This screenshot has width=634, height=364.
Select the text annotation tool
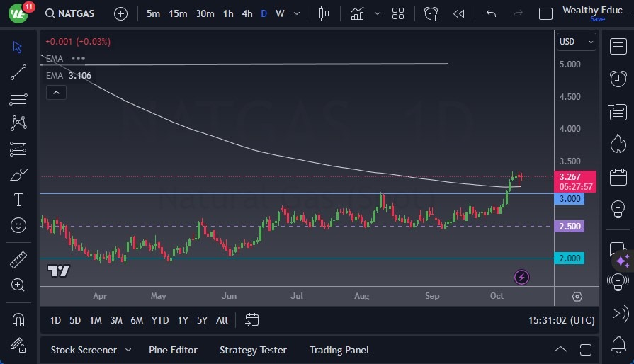[18, 200]
